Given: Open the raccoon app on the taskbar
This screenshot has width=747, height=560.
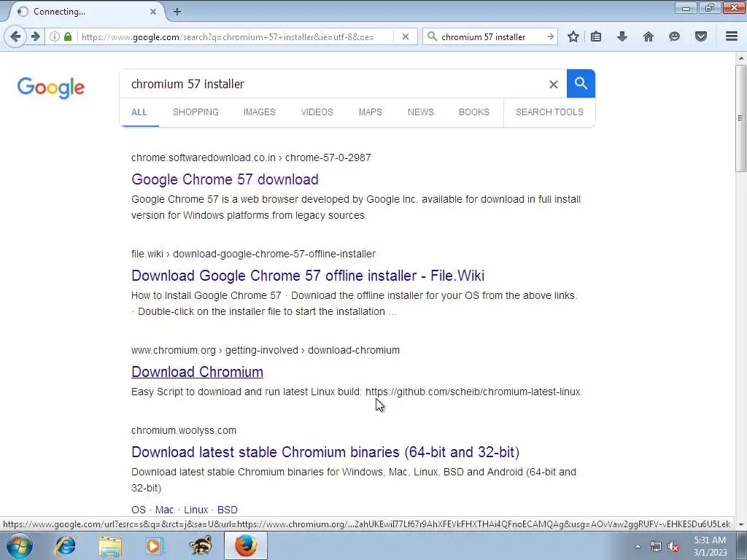Looking at the screenshot, I should coord(200,545).
